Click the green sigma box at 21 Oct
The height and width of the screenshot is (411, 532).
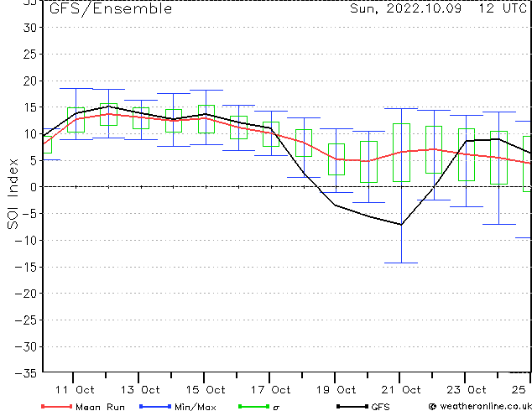point(401,153)
